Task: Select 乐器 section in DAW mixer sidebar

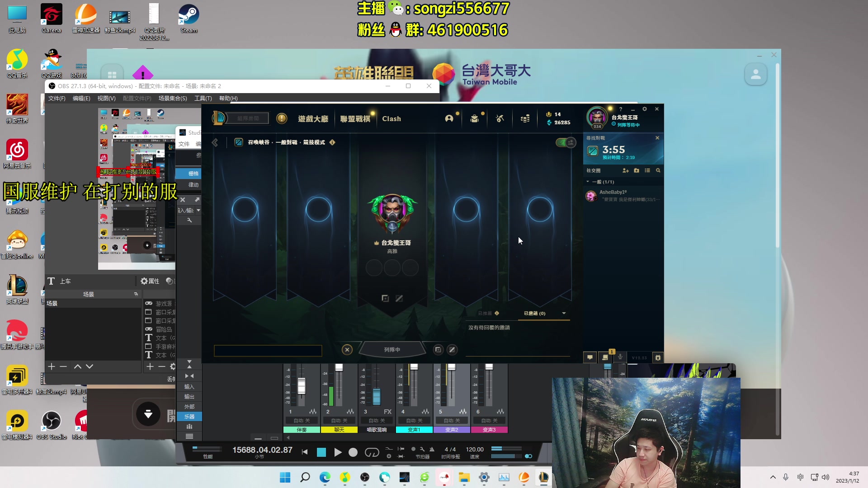Action: coord(189,417)
